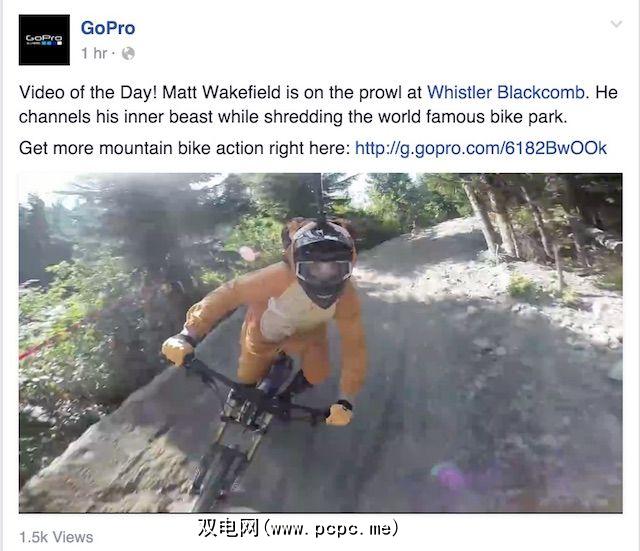Screen dimensions: 640x551
Task: Open the GoPro page name link
Action: (108, 28)
